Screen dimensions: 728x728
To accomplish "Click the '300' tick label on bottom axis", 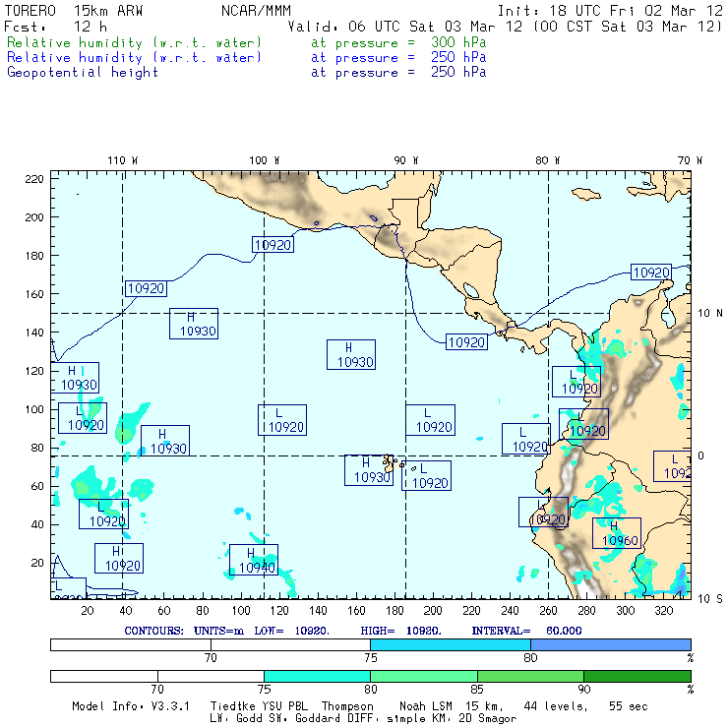I will pyautogui.click(x=626, y=611).
